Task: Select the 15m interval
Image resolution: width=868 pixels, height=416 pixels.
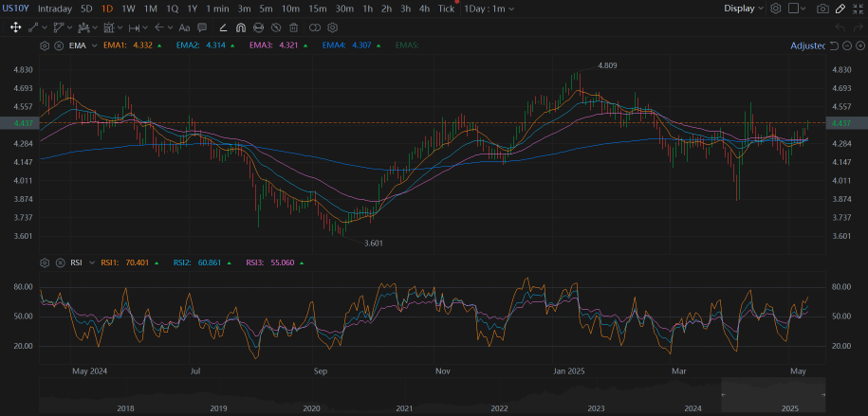Action: (x=318, y=9)
